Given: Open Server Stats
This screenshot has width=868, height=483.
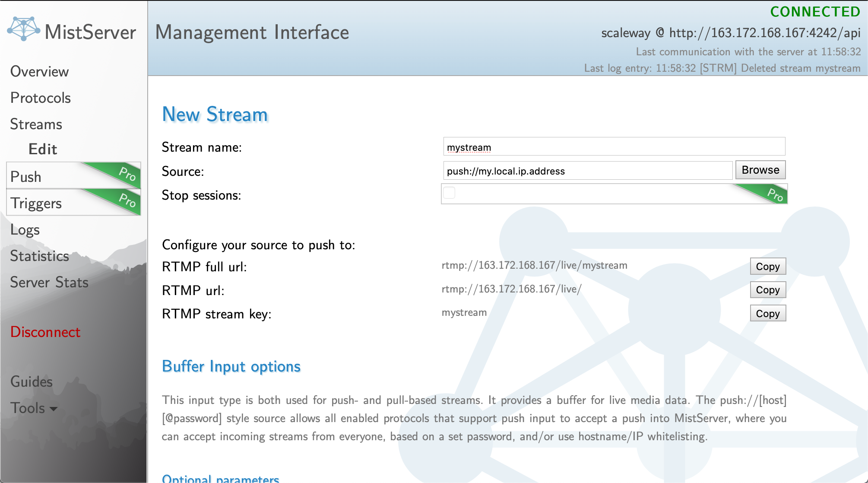Looking at the screenshot, I should (x=49, y=283).
